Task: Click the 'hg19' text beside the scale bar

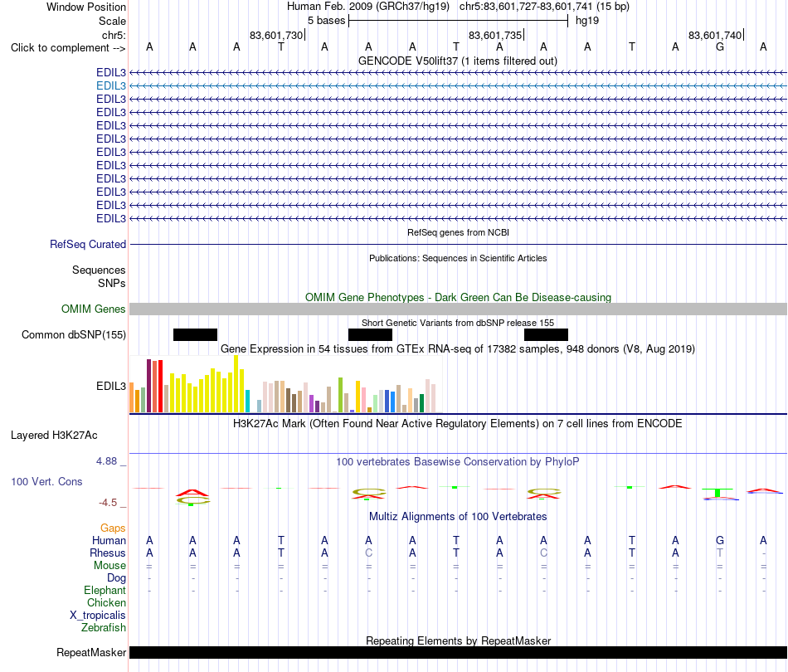Action: pos(587,21)
